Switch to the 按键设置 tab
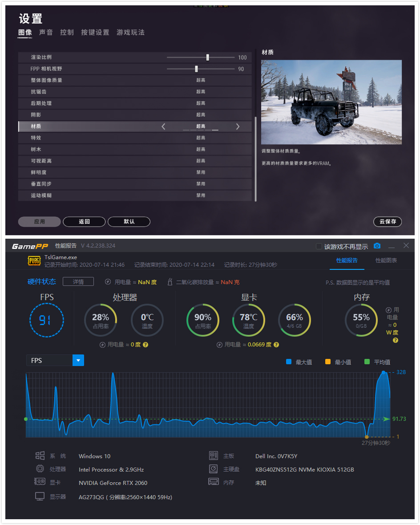This screenshot has height=525, width=420. tap(95, 33)
